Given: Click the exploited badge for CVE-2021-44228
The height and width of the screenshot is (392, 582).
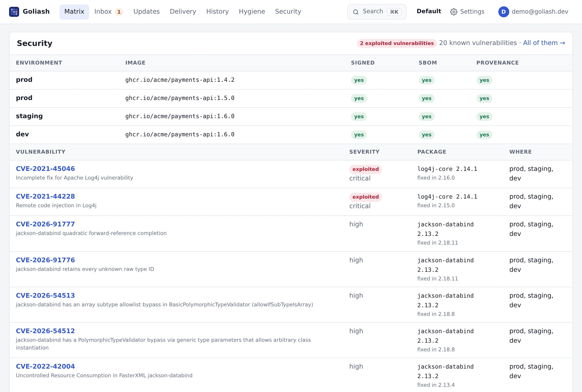Looking at the screenshot, I should (x=365, y=197).
